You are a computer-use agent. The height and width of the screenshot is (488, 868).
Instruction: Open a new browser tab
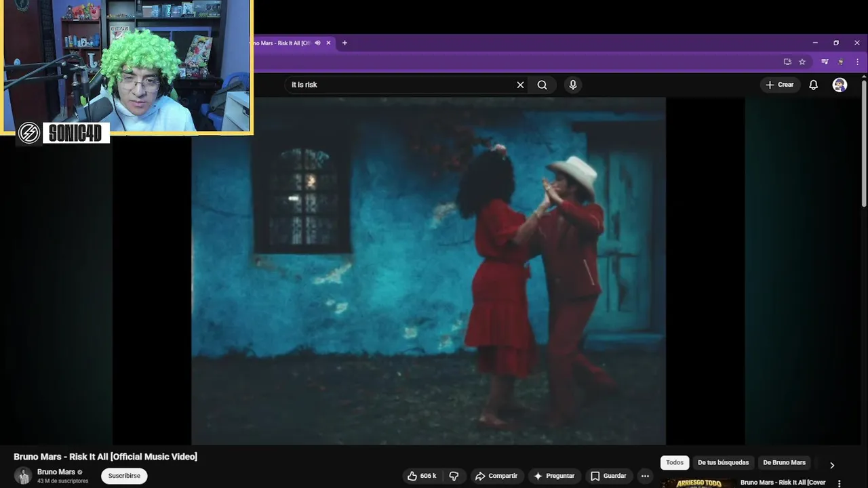(344, 43)
